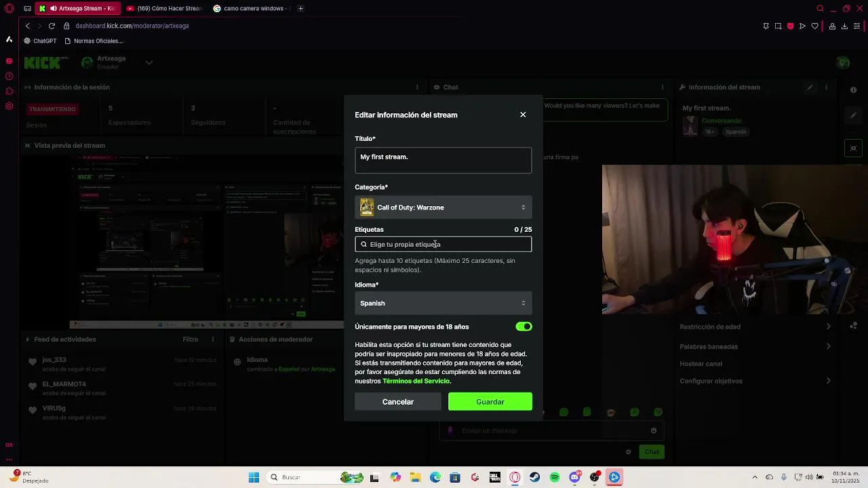Open Información de la sesión options menu
The image size is (868, 488).
[417, 87]
